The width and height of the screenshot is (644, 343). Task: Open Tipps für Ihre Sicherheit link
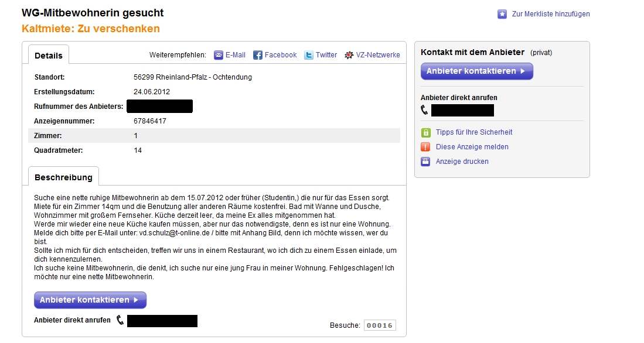tap(474, 132)
